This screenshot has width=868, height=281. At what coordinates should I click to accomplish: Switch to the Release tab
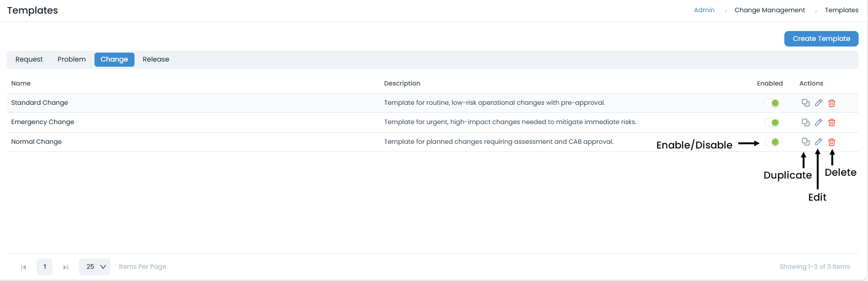156,60
